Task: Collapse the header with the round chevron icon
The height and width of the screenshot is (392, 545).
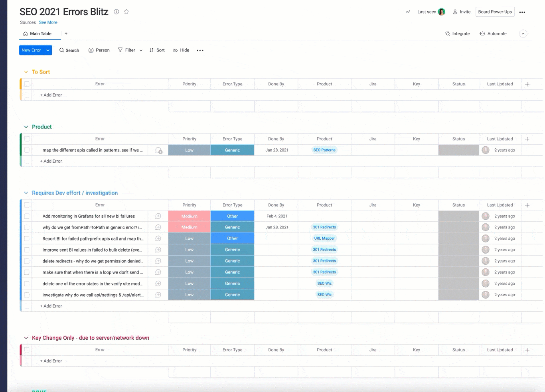Action: coord(523,33)
